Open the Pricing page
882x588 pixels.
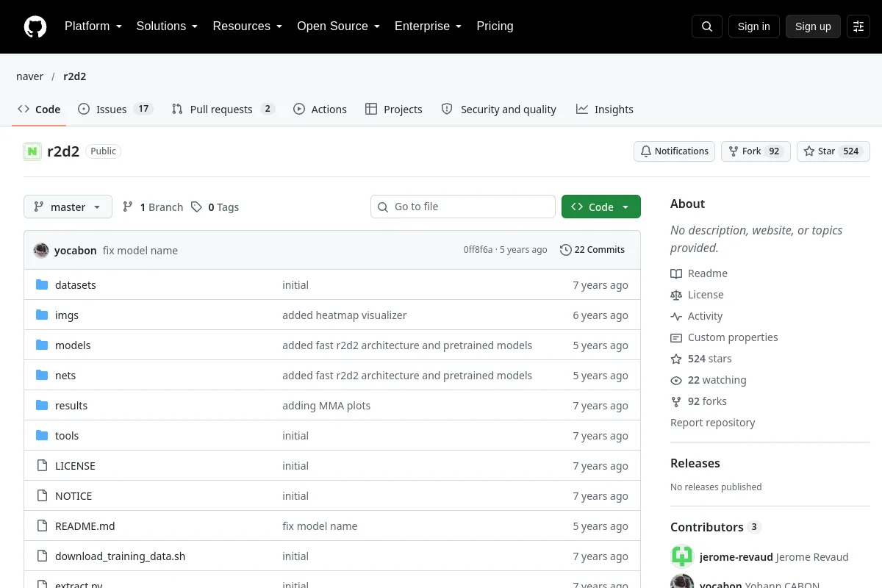495,26
